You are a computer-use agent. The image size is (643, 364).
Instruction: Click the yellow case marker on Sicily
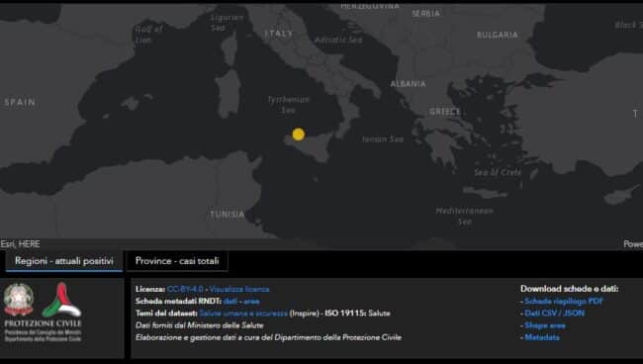click(x=298, y=135)
